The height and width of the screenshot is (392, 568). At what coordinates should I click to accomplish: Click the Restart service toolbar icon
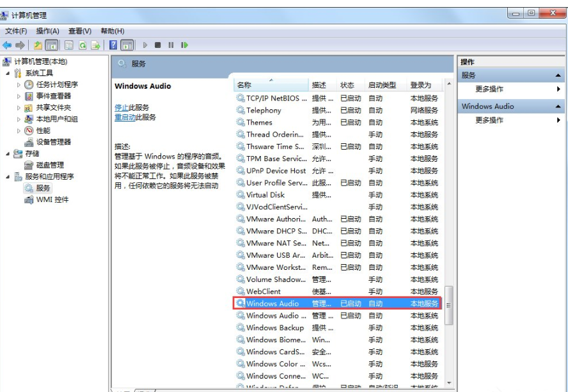(x=184, y=43)
